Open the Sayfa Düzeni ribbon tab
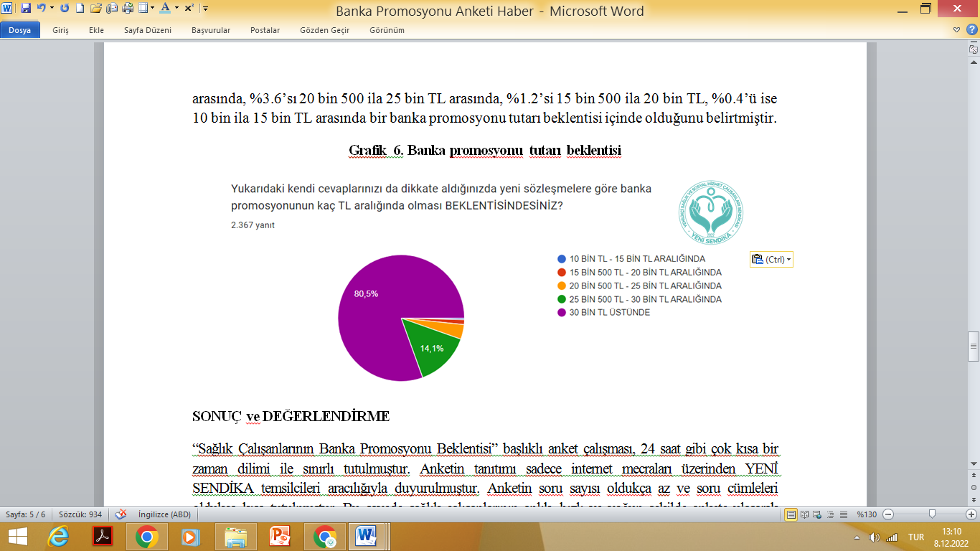The image size is (980, 551). click(147, 30)
